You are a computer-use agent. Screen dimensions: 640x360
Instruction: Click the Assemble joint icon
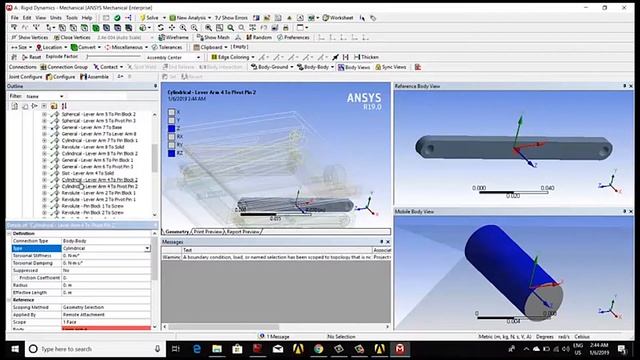tap(83, 77)
